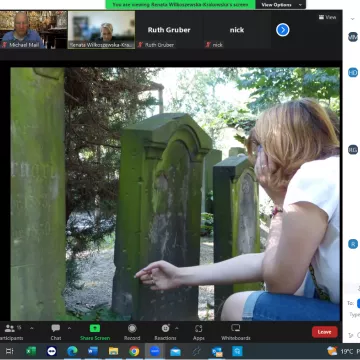The image size is (360, 360).
Task: Select Michael Mail's video thumbnail
Action: pos(33,30)
